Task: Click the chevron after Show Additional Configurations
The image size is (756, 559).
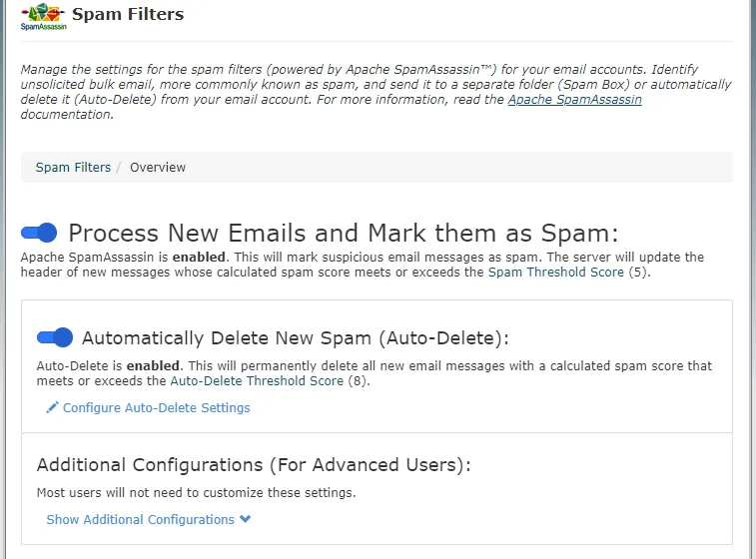Action: coord(246,519)
